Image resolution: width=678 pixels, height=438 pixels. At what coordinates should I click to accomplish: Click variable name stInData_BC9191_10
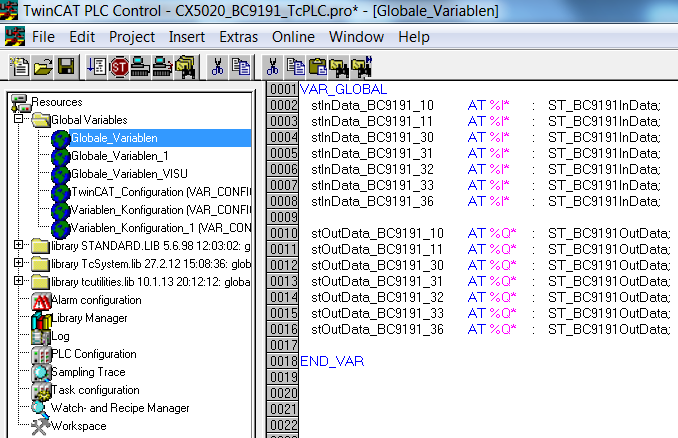pyautogui.click(x=372, y=106)
